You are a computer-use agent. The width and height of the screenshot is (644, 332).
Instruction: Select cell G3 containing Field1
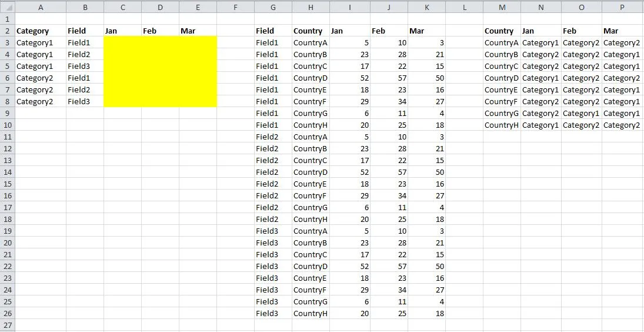coord(273,42)
